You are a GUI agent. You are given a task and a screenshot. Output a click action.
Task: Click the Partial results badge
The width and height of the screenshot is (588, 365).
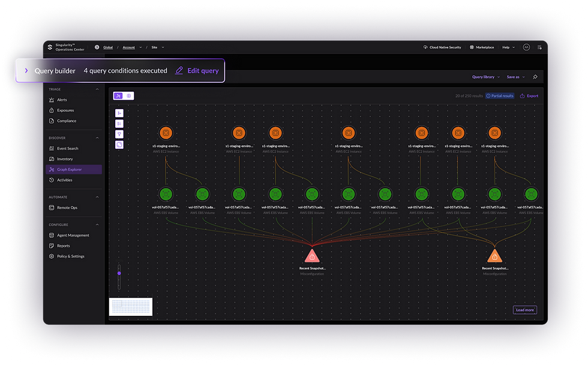click(x=499, y=95)
